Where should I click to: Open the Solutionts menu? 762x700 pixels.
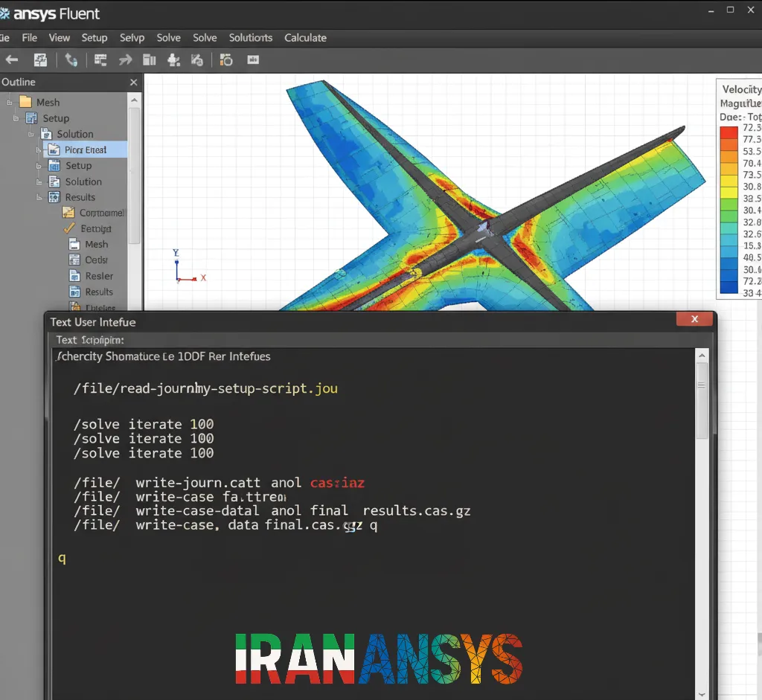(x=251, y=38)
